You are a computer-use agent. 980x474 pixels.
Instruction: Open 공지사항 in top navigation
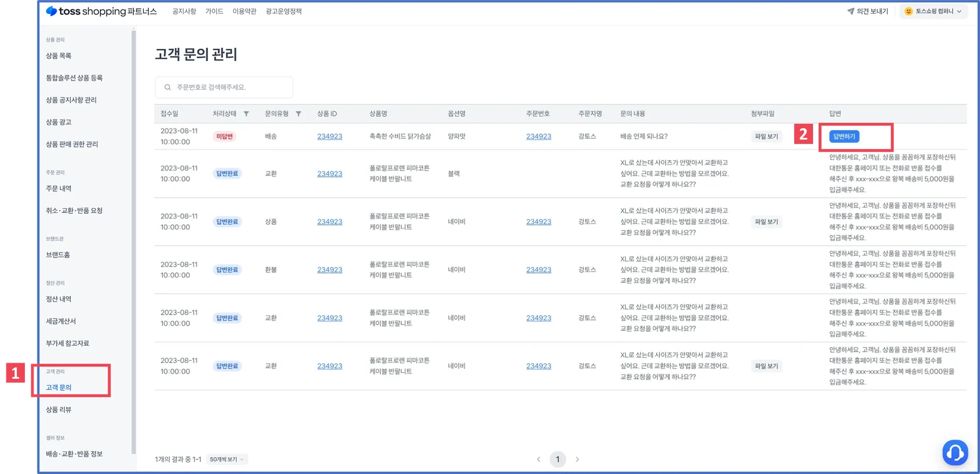184,11
